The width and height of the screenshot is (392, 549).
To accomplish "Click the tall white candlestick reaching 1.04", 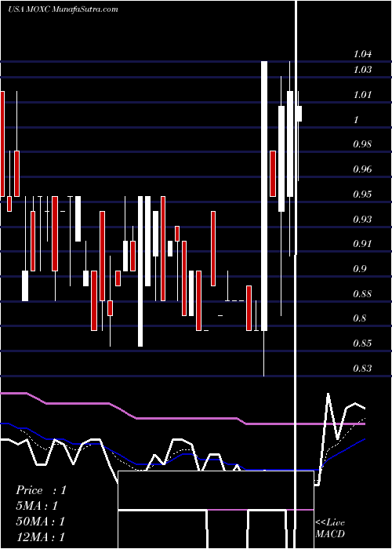I will 264,196.
